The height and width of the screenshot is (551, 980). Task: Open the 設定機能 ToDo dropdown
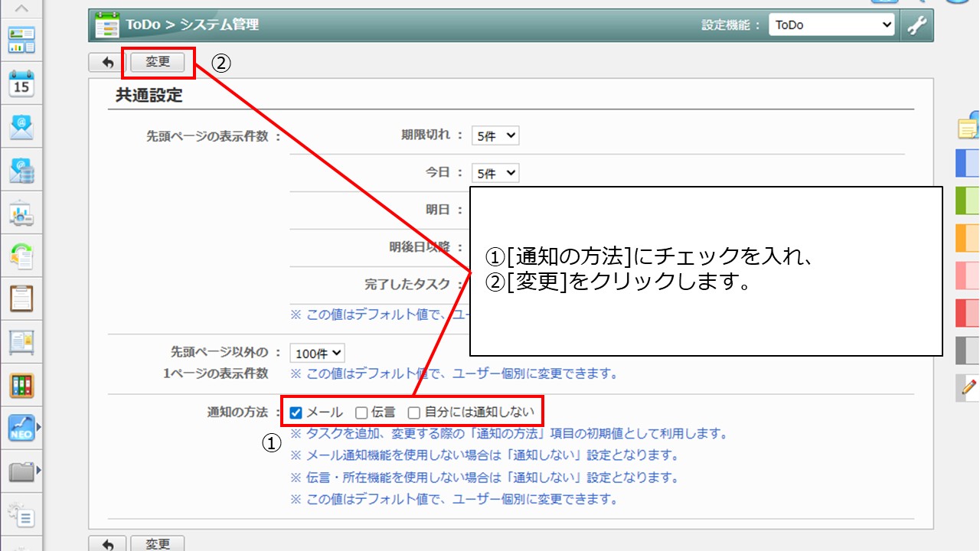[x=831, y=25]
